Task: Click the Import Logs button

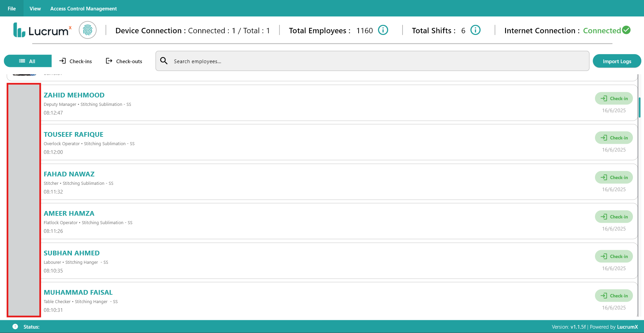Action: (617, 61)
